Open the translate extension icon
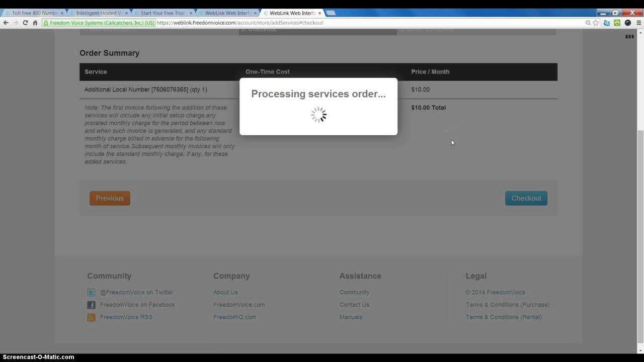 607,23
